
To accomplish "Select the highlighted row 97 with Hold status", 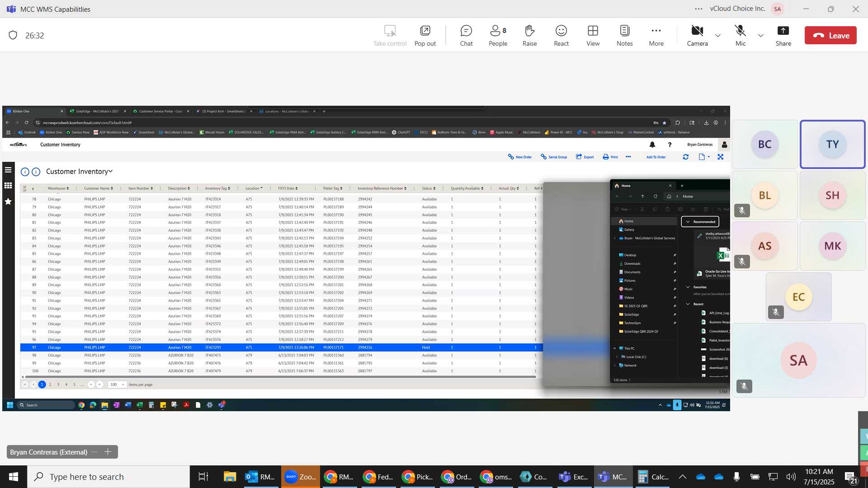I will 281,347.
